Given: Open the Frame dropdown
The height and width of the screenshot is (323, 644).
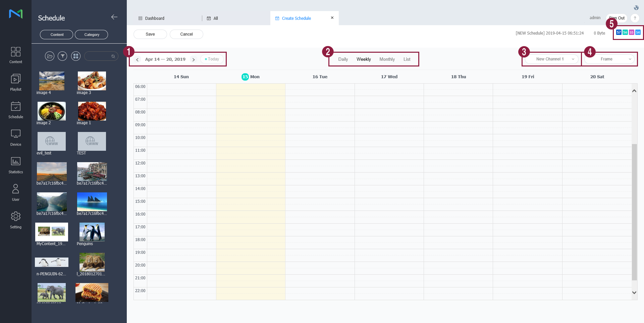Looking at the screenshot, I should 609,59.
